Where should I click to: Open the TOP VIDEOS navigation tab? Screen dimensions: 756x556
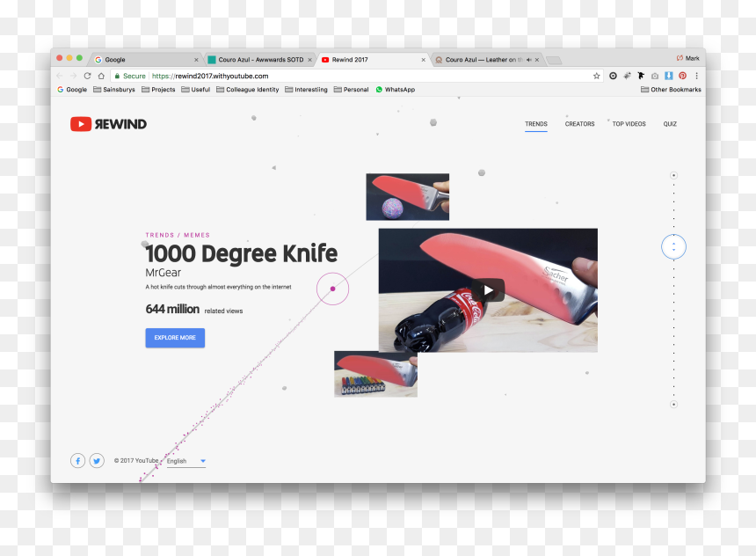629,124
